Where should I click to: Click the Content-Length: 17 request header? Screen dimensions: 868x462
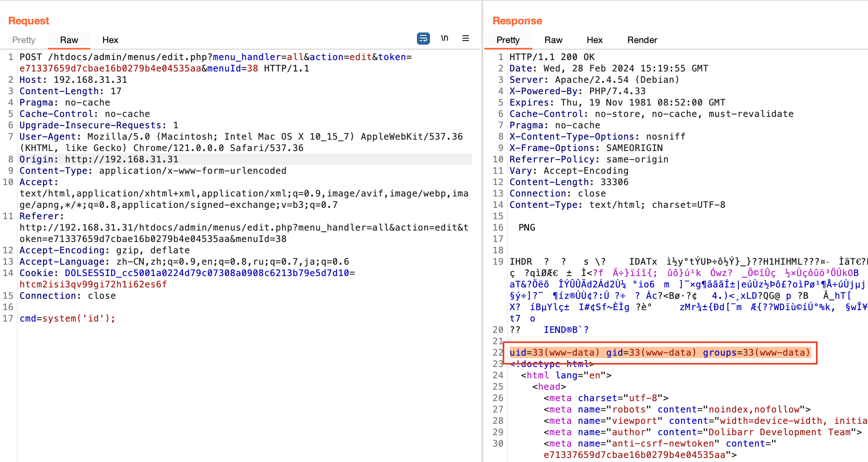70,91
